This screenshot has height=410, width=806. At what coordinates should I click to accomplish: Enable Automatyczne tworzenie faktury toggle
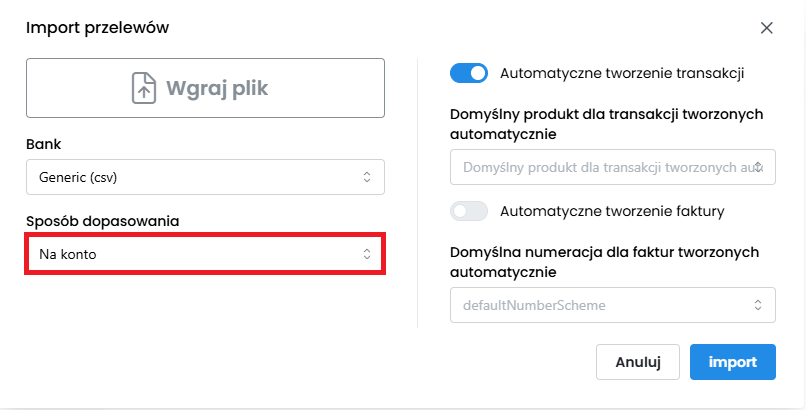[x=469, y=211]
